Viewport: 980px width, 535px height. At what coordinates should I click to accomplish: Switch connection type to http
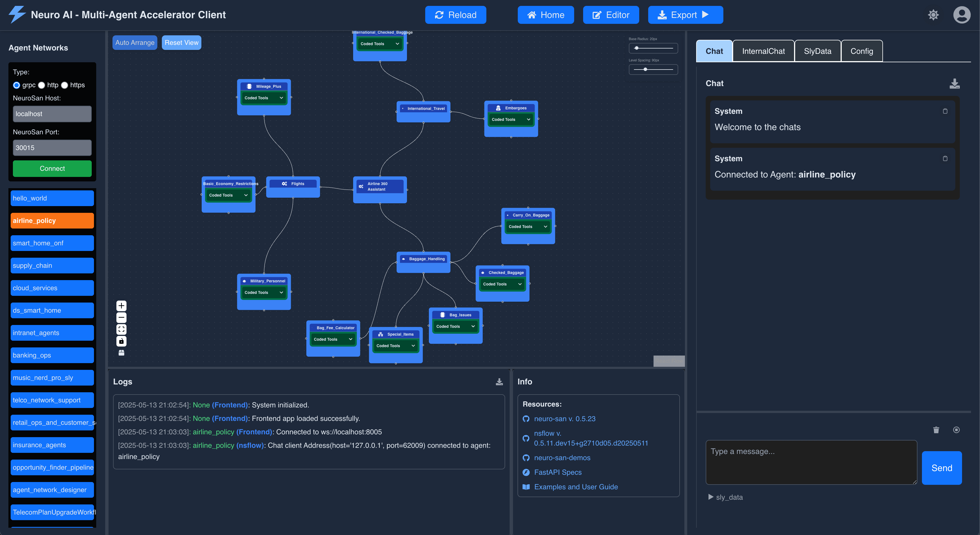pyautogui.click(x=41, y=85)
